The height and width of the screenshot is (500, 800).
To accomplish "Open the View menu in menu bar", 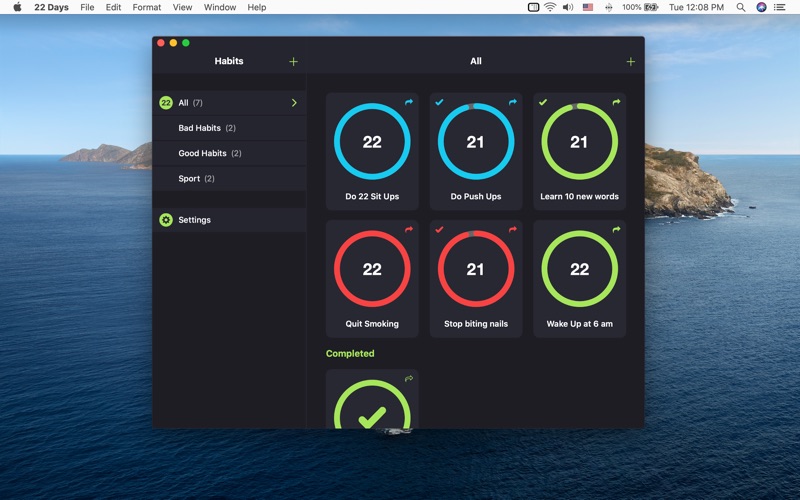I will pyautogui.click(x=182, y=7).
